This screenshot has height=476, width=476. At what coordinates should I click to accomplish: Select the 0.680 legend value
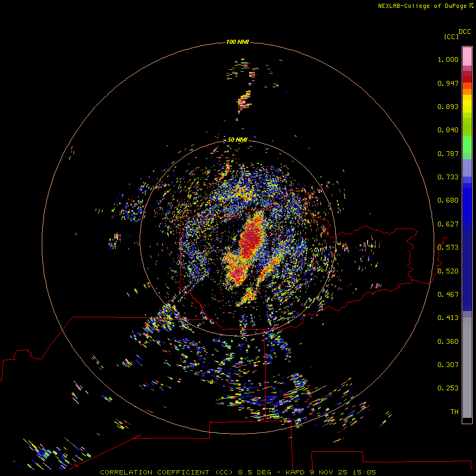(448, 200)
